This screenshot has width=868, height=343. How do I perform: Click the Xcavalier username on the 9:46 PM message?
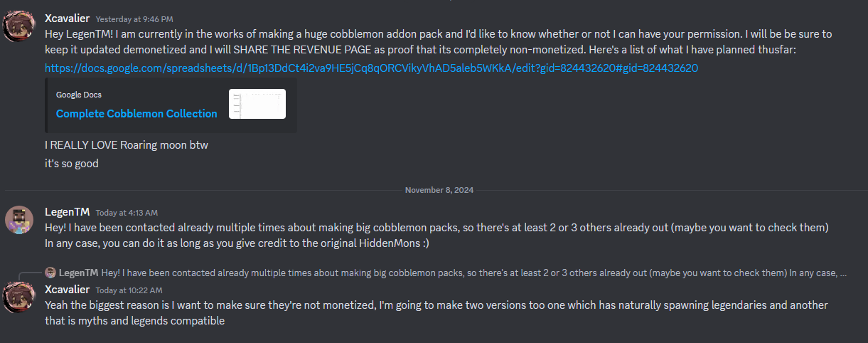(x=67, y=19)
